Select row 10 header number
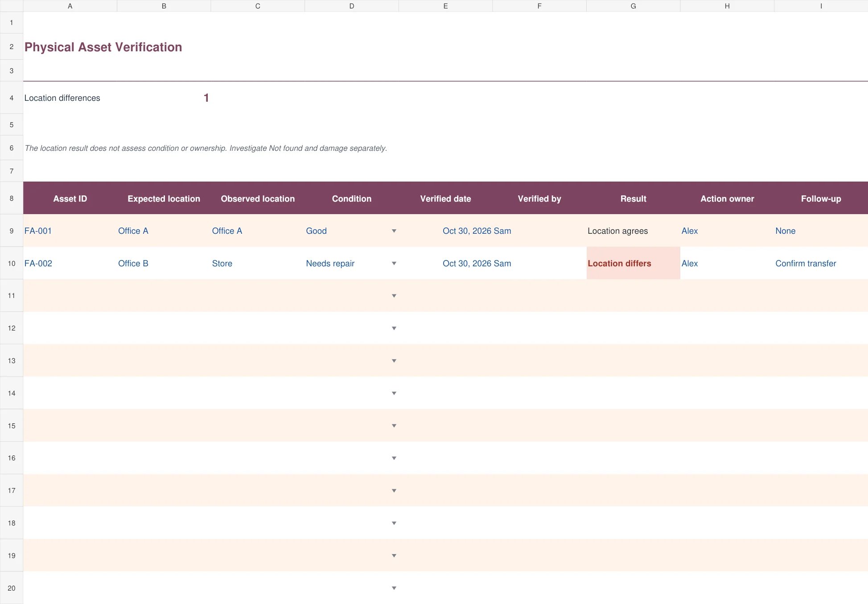The image size is (868, 604). pyautogui.click(x=12, y=264)
